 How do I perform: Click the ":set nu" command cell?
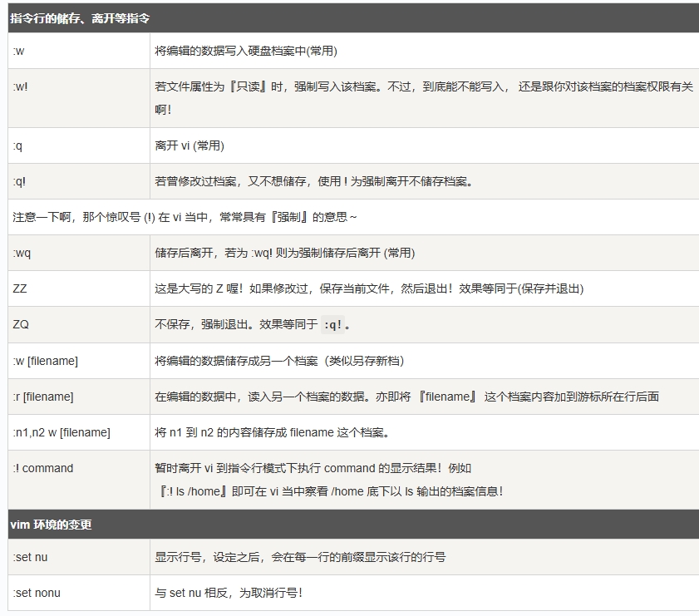[x=79, y=557]
